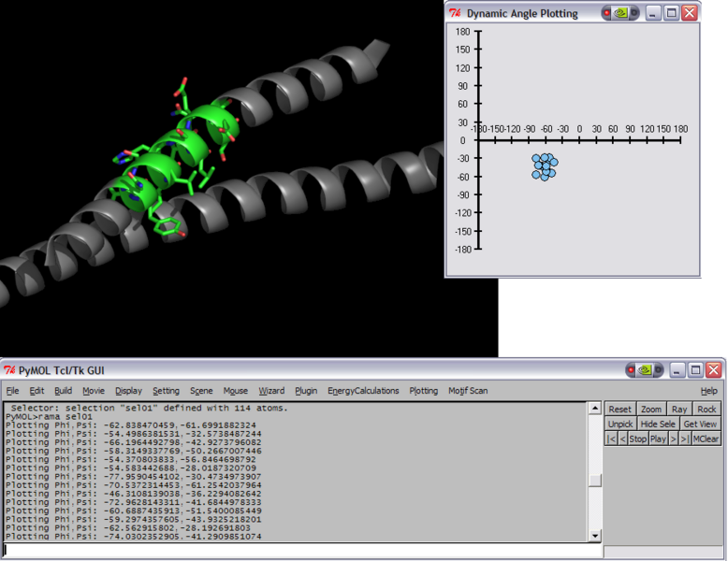Screen dimensions: 728x561
Task: Click the PyMOL command input field
Action: click(301, 551)
